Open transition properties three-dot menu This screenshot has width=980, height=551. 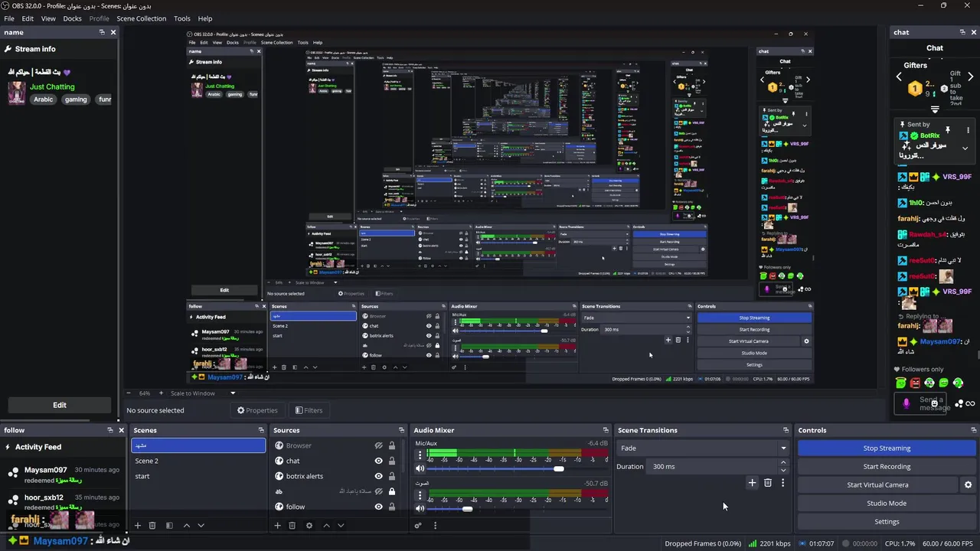[782, 483]
